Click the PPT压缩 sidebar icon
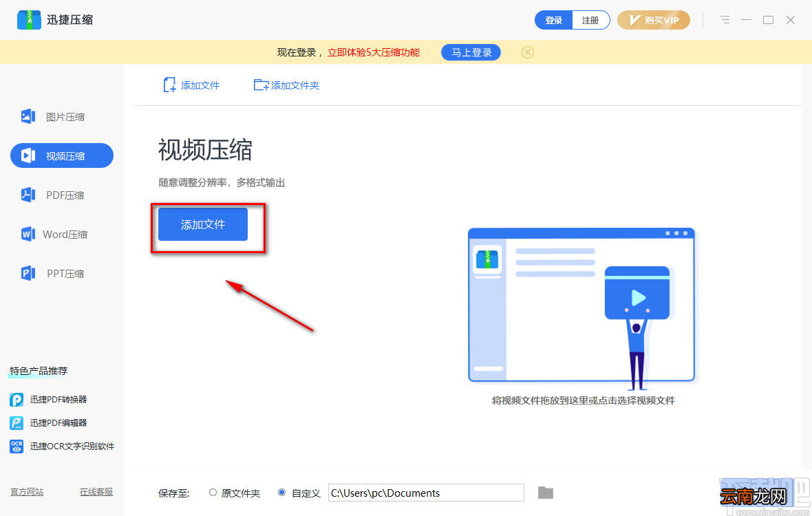Screen dimensions: 812x516 (x=28, y=272)
